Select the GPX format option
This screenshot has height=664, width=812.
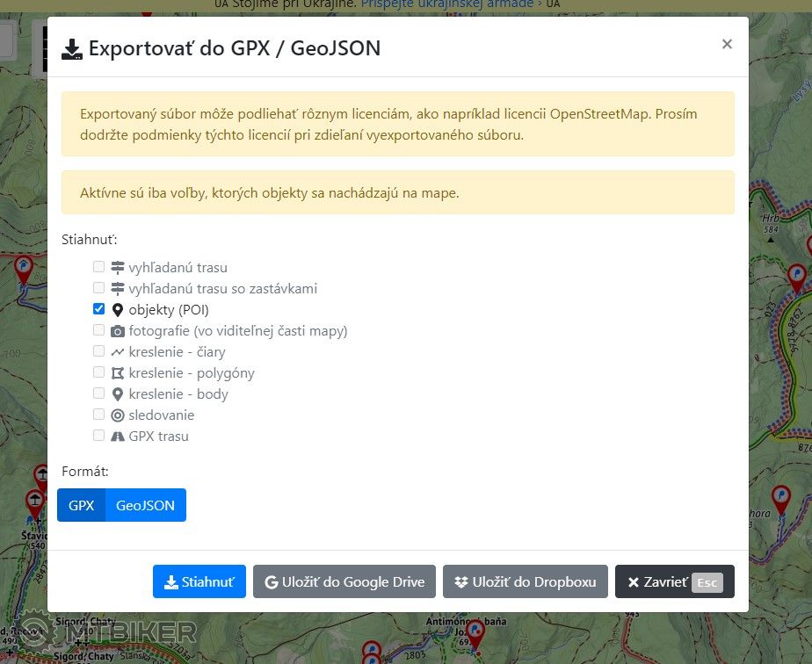point(81,506)
